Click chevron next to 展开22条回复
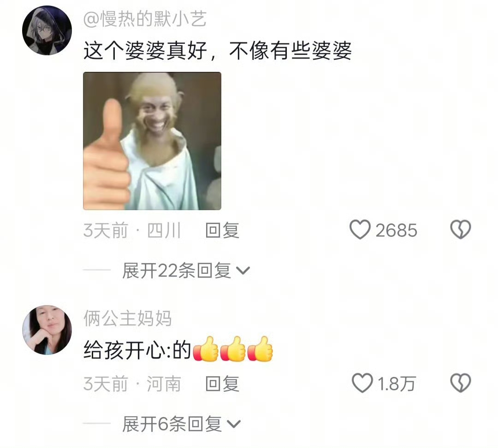Screen dimensions: 498x448 (x=243, y=271)
